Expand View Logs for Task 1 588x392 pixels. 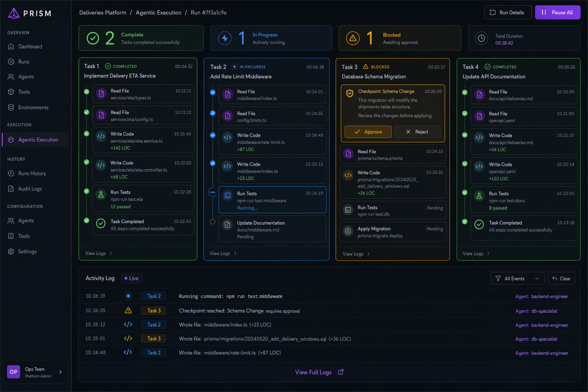99,253
